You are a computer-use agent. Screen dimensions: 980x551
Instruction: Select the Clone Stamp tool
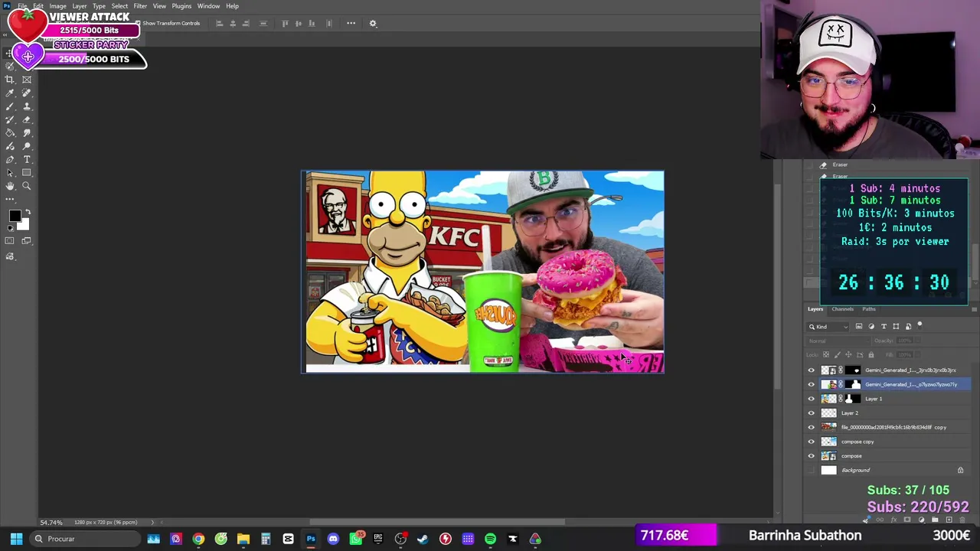pyautogui.click(x=27, y=106)
